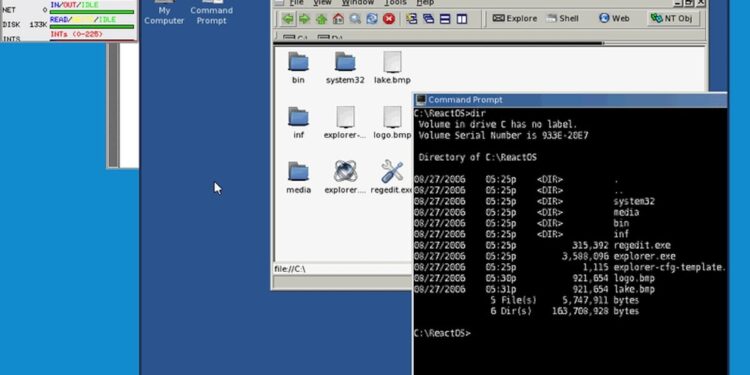Click the blue Refresh toolbar icon
This screenshot has width=750, height=375.
pyautogui.click(x=372, y=19)
